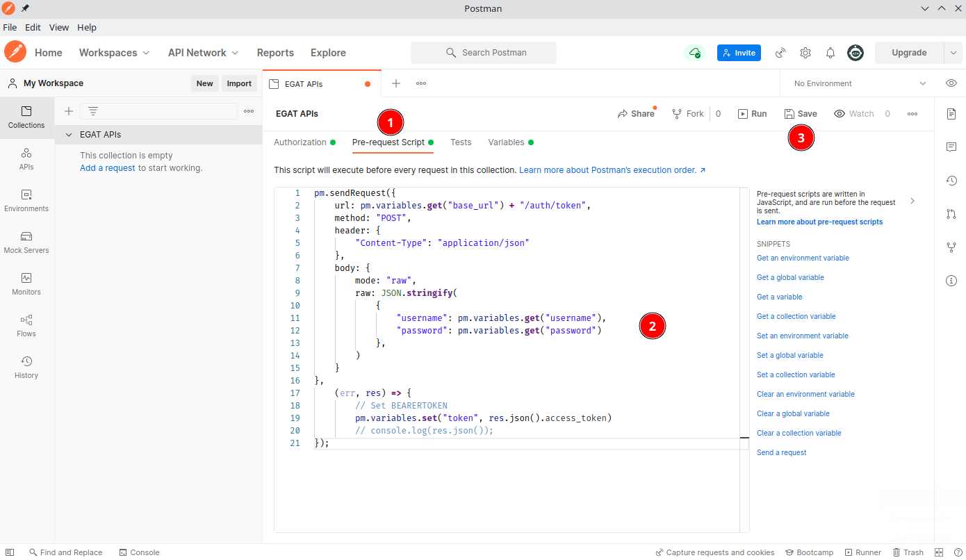Open the History sidebar panel
The width and height of the screenshot is (966, 560).
pos(26,368)
